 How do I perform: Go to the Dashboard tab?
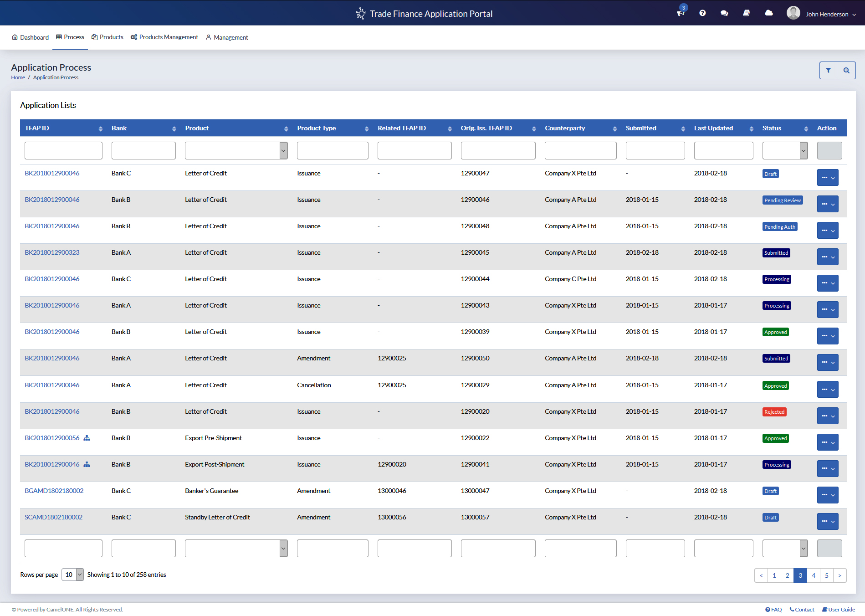pyautogui.click(x=31, y=37)
